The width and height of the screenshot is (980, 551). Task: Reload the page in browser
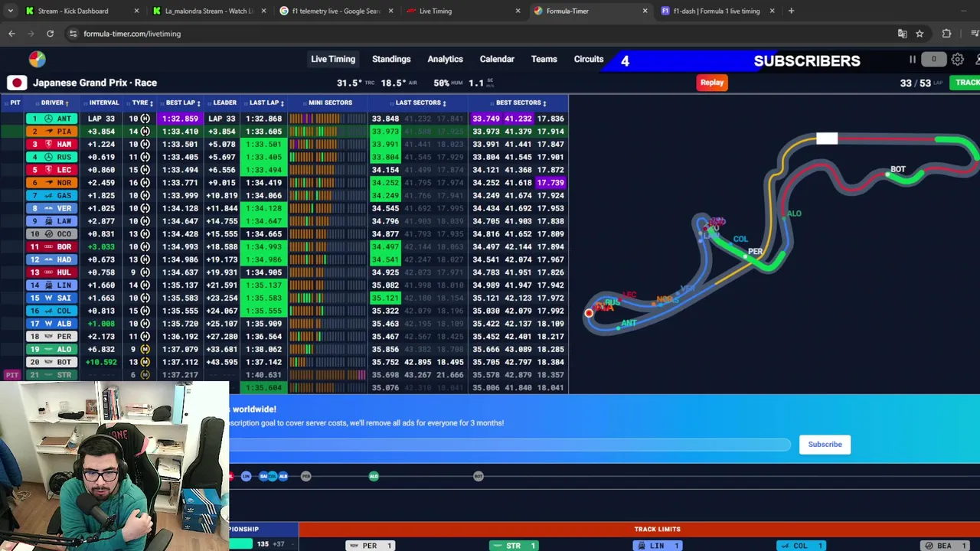click(x=50, y=34)
